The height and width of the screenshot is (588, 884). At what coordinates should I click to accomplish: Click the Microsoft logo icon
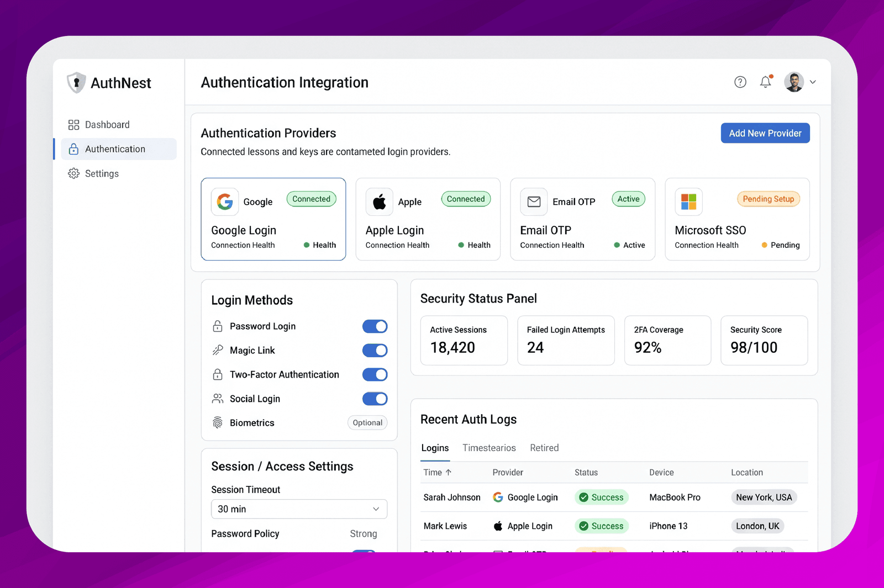coord(688,202)
